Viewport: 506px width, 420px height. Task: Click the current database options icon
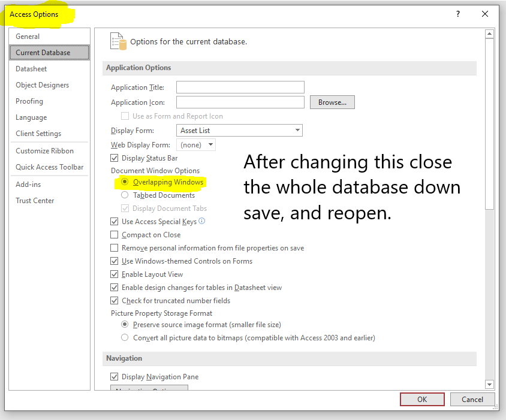(x=118, y=41)
